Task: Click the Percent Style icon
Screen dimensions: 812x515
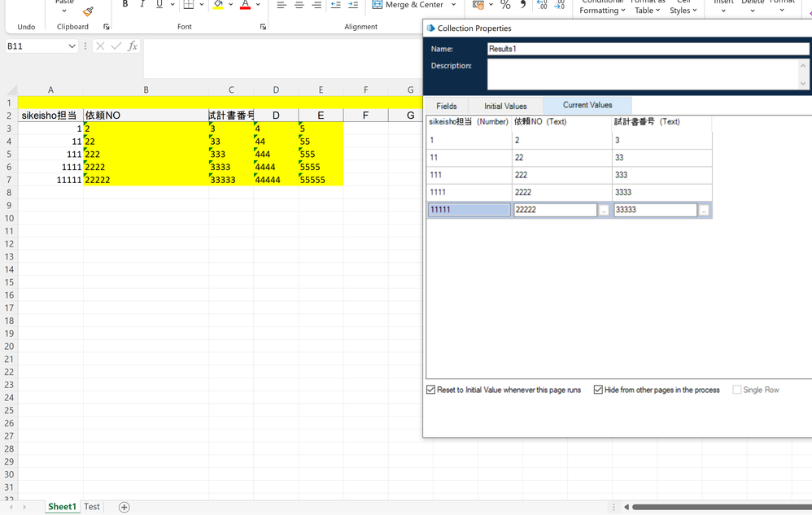Action: [505, 5]
